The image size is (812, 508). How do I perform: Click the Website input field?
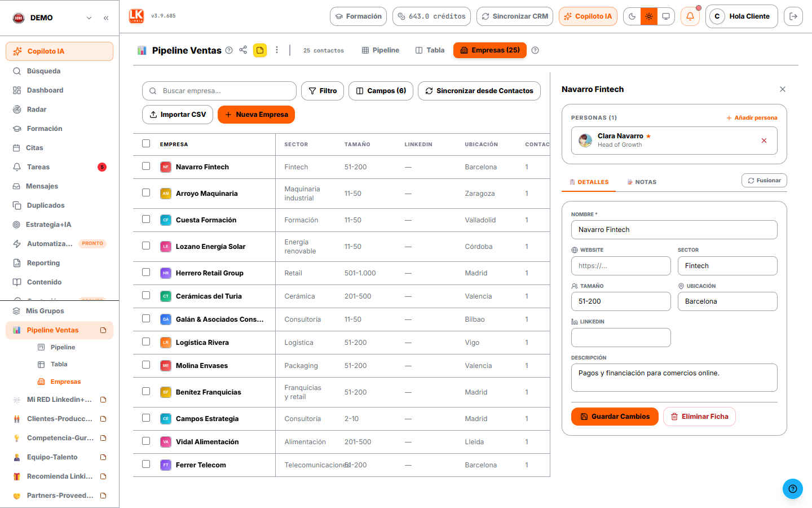click(621, 266)
